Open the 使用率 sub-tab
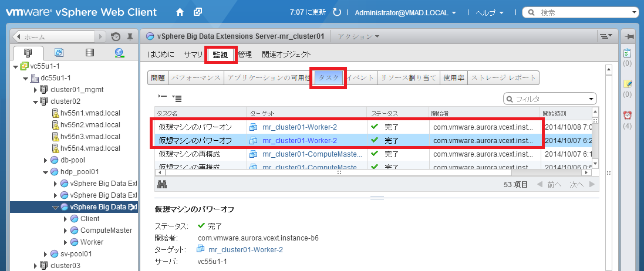The image size is (644, 271). click(454, 77)
